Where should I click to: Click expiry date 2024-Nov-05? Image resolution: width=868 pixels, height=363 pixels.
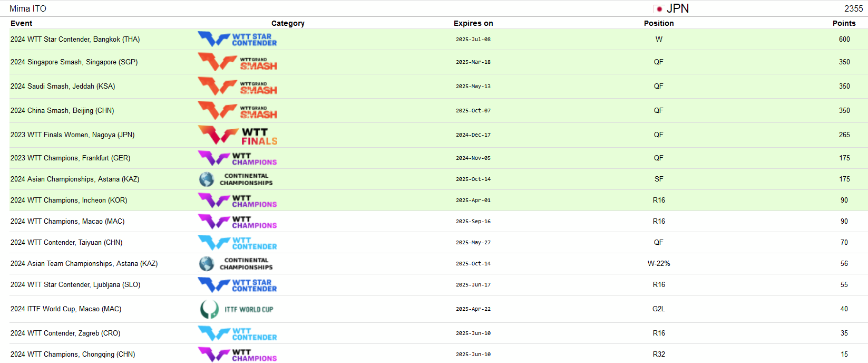(x=473, y=158)
